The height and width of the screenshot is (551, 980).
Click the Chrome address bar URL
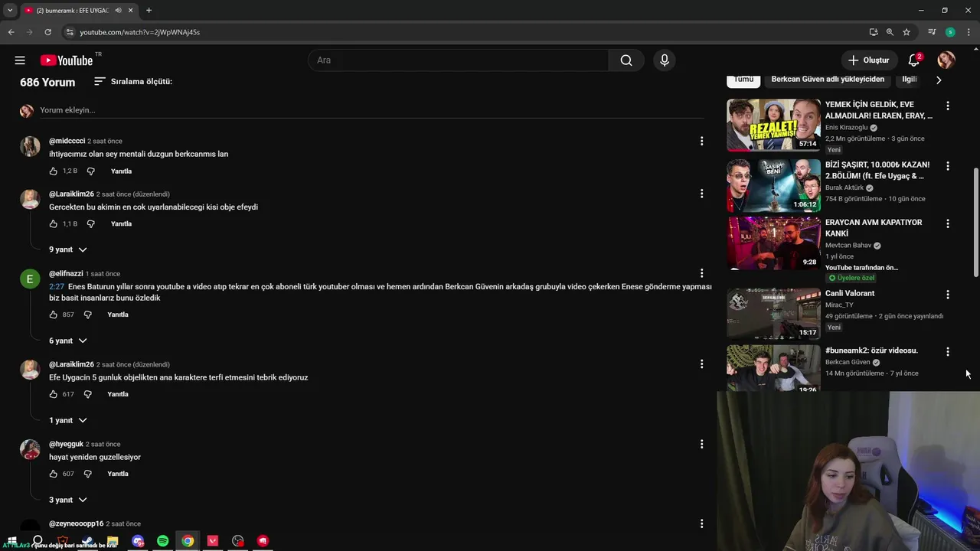click(x=140, y=32)
